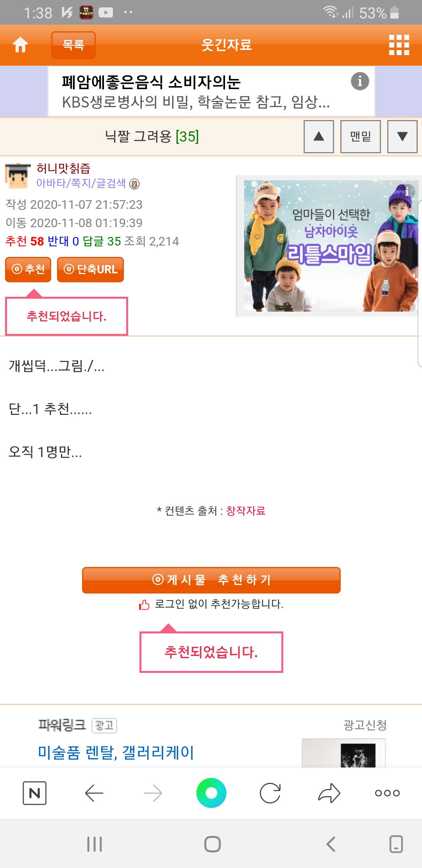The image size is (422, 868).
Task: Click the small 추천 button near author
Action: pyautogui.click(x=28, y=269)
